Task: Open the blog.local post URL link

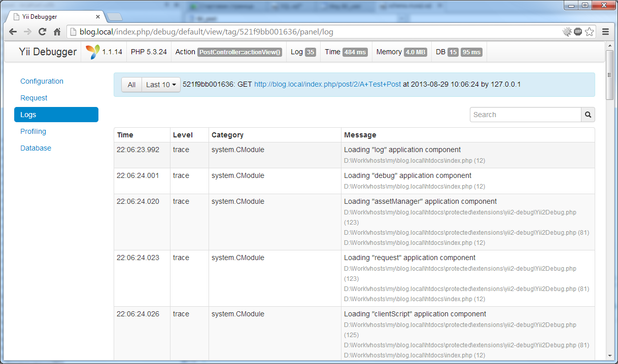Action: pyautogui.click(x=327, y=84)
